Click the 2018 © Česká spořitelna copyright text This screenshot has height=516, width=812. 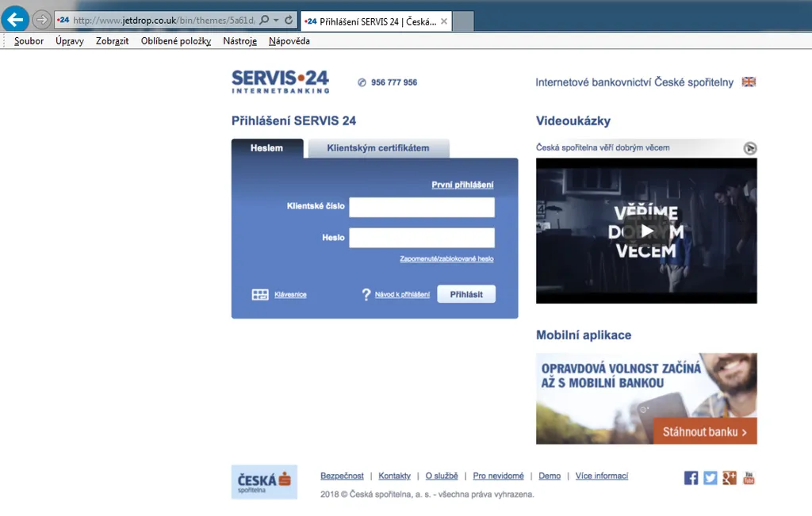(x=427, y=495)
